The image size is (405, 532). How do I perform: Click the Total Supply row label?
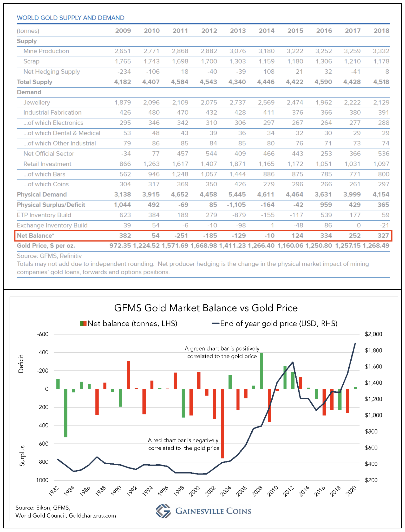click(x=34, y=82)
